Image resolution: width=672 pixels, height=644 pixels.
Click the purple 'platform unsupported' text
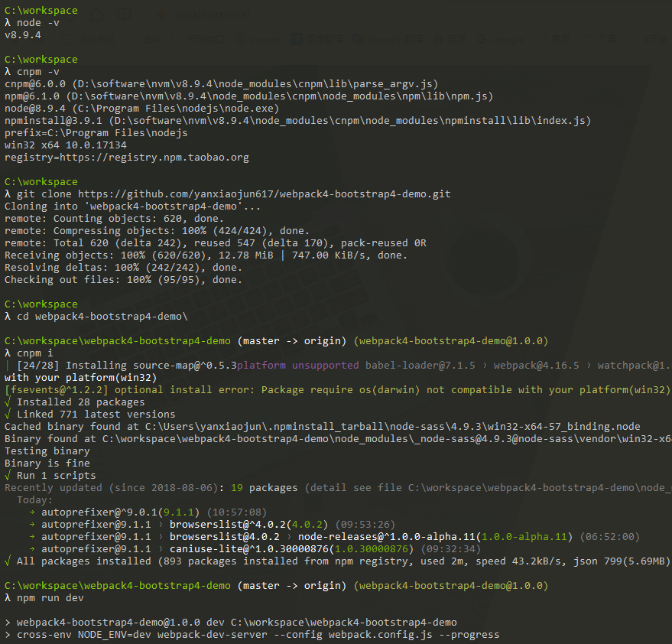click(298, 366)
